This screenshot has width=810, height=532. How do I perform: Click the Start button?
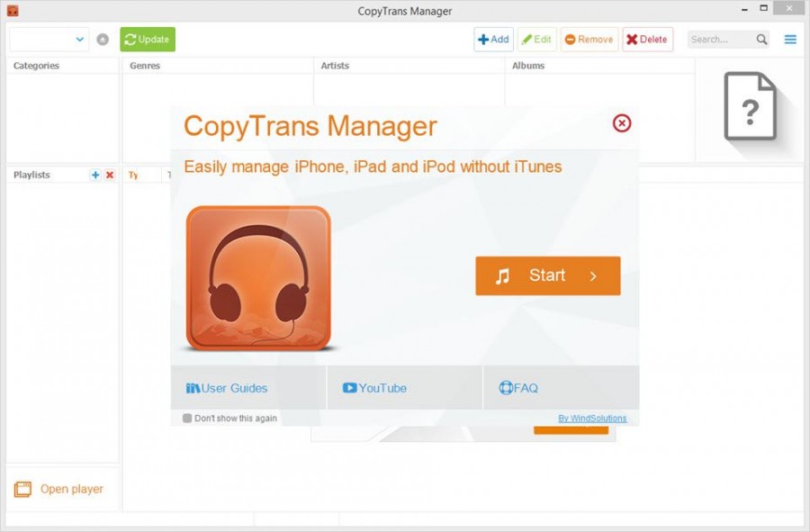(547, 275)
